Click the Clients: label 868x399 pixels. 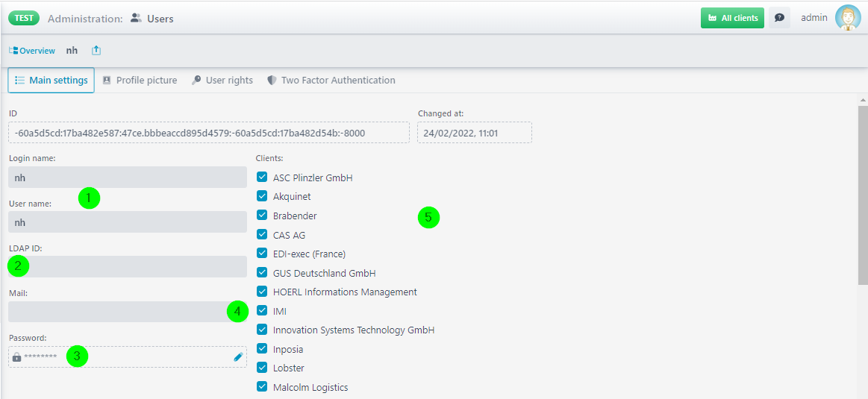[x=269, y=158]
